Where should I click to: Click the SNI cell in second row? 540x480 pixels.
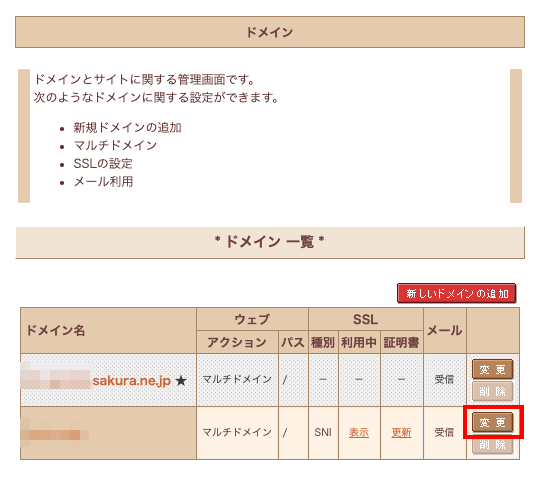click(323, 432)
